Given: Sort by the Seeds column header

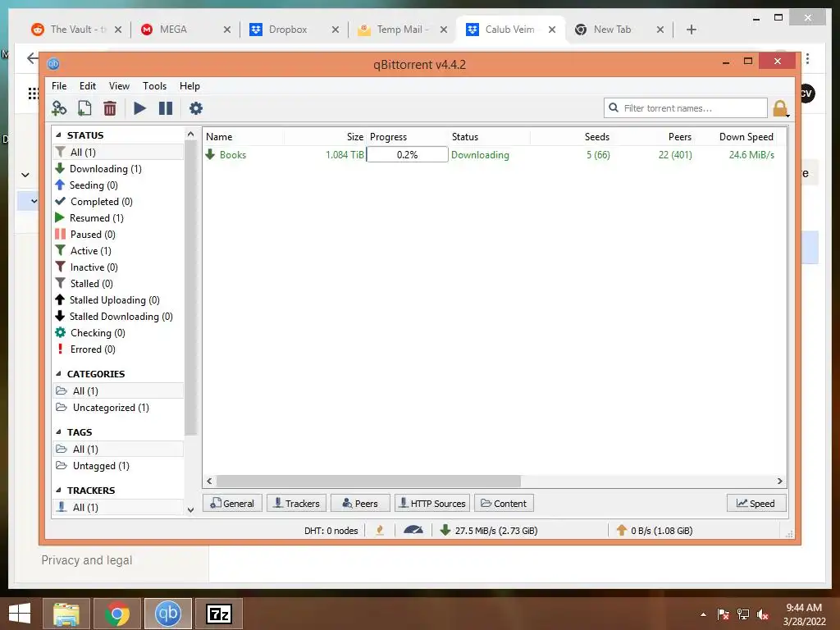Looking at the screenshot, I should (571, 137).
